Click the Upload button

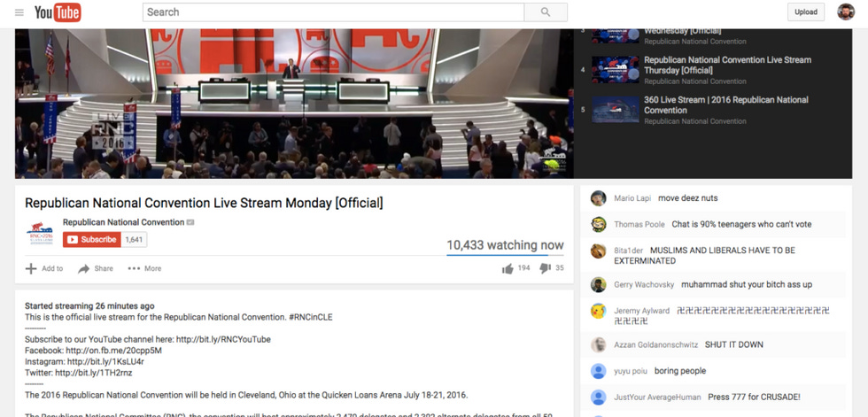805,12
